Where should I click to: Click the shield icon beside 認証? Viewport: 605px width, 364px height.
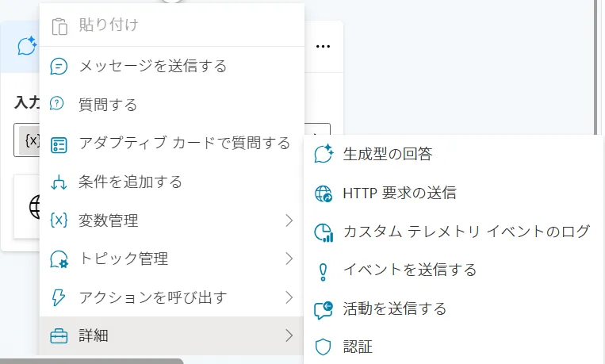(x=323, y=347)
